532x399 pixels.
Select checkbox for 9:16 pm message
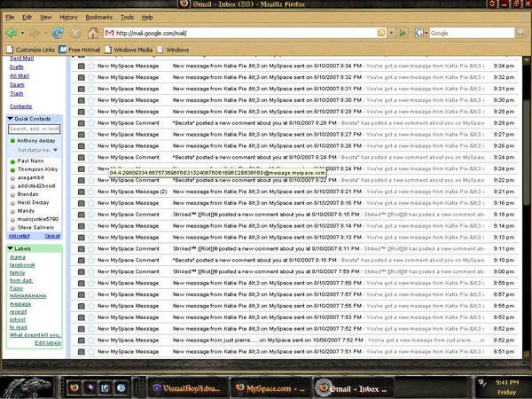[x=81, y=203]
